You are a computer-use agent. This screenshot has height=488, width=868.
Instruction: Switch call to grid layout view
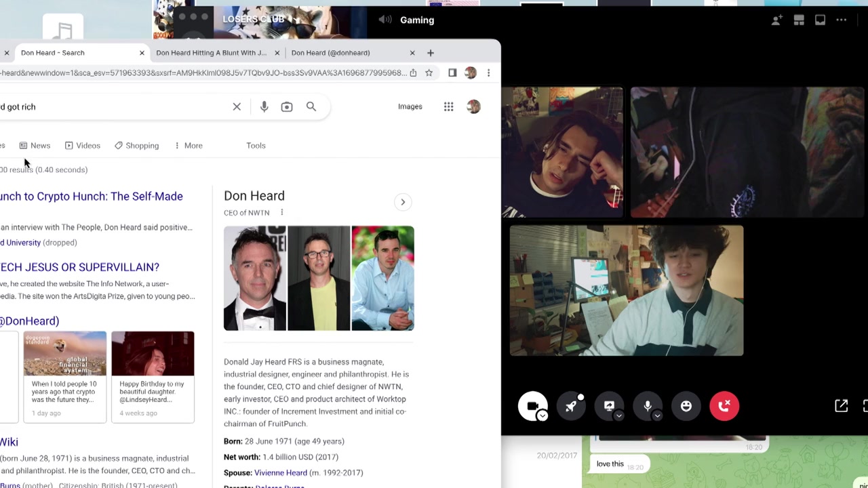(x=799, y=20)
